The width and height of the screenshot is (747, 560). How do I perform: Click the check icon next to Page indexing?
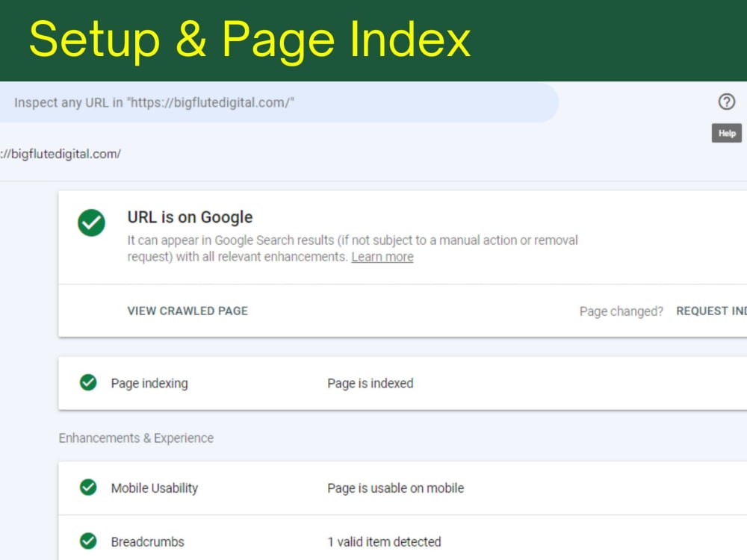(88, 382)
